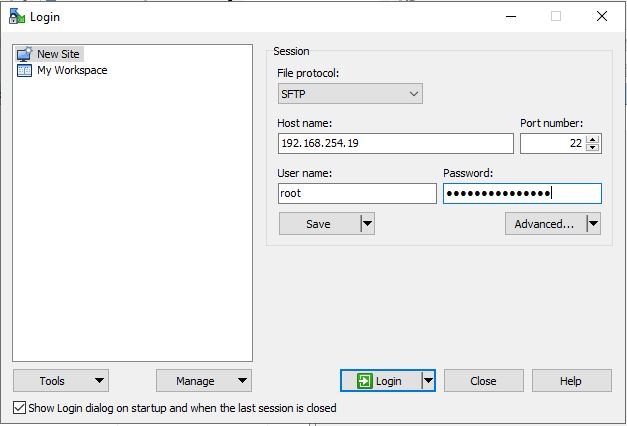The image size is (627, 426).
Task: Decrease the port number with down arrow
Action: pyautogui.click(x=594, y=148)
